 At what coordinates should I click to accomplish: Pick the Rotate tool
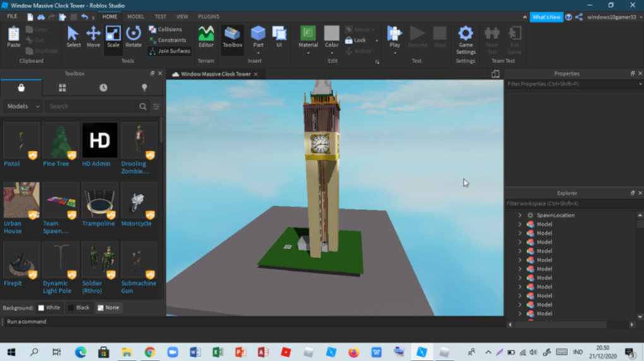(133, 37)
